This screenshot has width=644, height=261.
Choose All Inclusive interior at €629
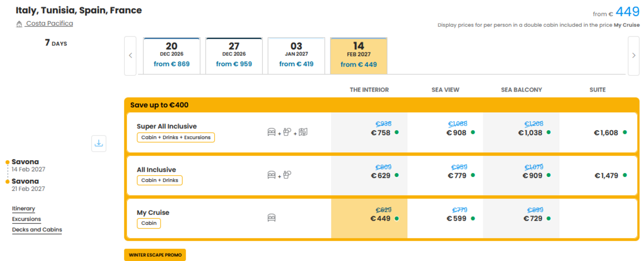369,176
